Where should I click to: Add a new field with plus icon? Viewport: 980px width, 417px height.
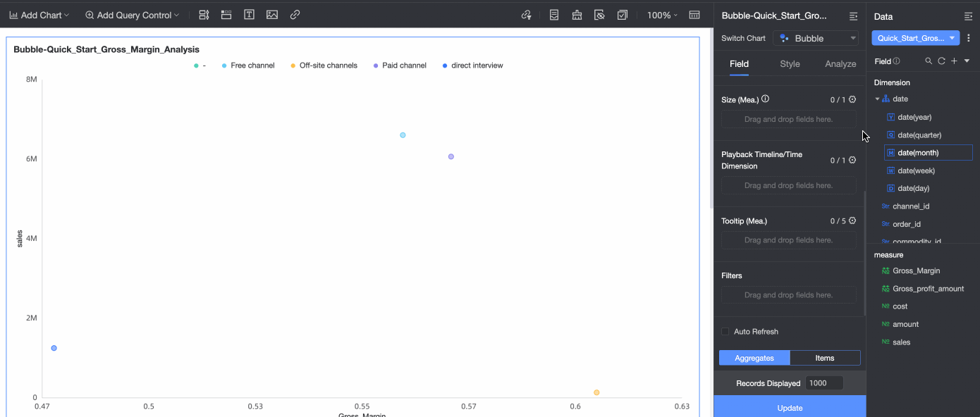pyautogui.click(x=954, y=61)
